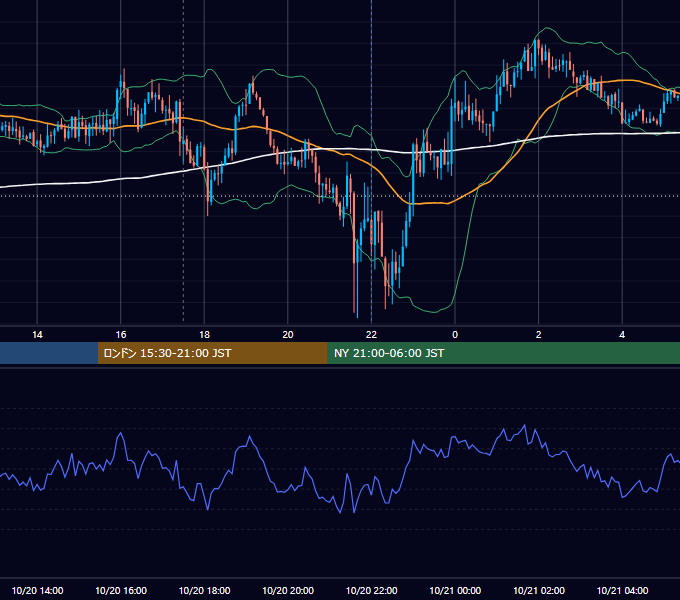The height and width of the screenshot is (600, 680).
Task: Click the NY 21:00-06:00 JST session band
Action: 503,353
